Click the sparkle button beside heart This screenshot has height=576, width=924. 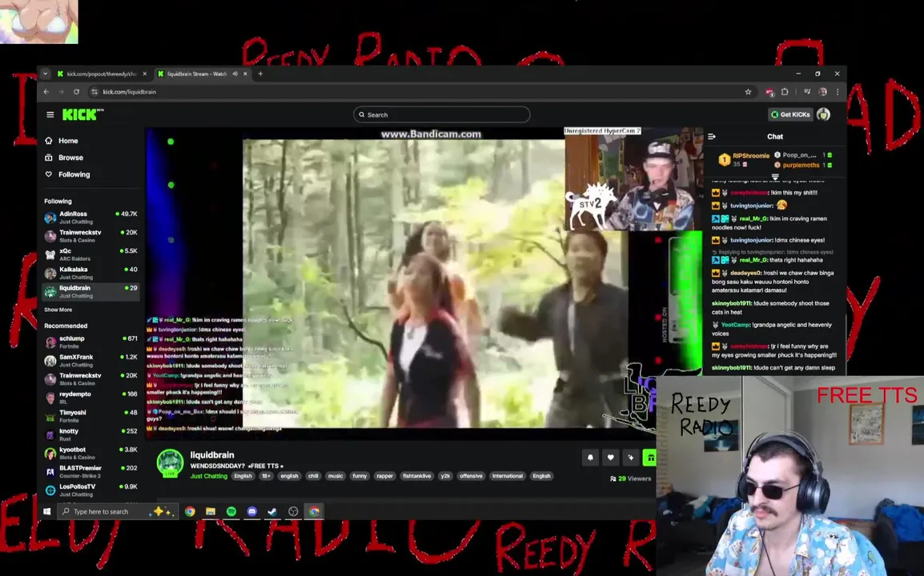630,457
